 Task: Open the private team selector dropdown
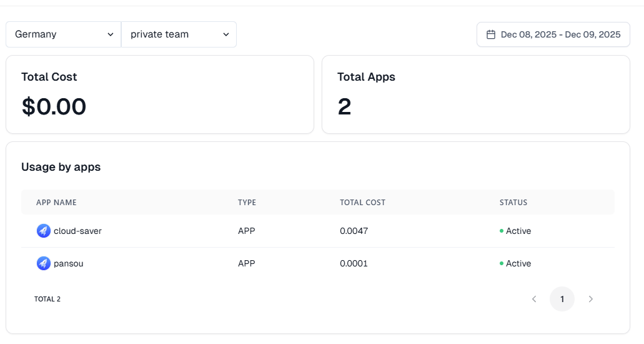pyautogui.click(x=179, y=34)
